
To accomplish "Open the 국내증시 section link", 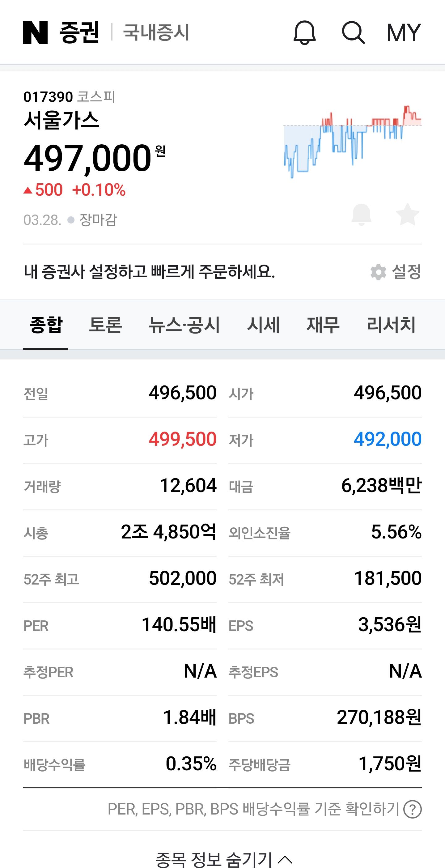I will (x=156, y=33).
